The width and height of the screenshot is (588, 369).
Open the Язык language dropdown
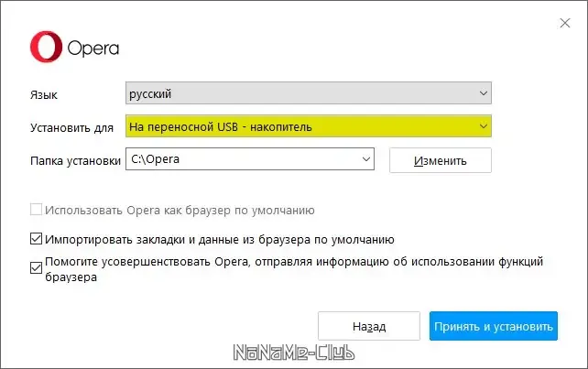pos(309,93)
